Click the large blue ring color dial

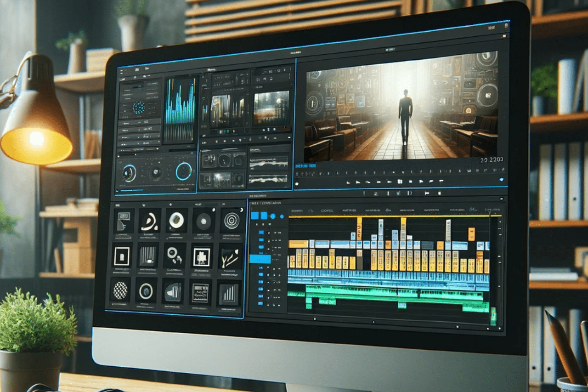pyautogui.click(x=183, y=171)
